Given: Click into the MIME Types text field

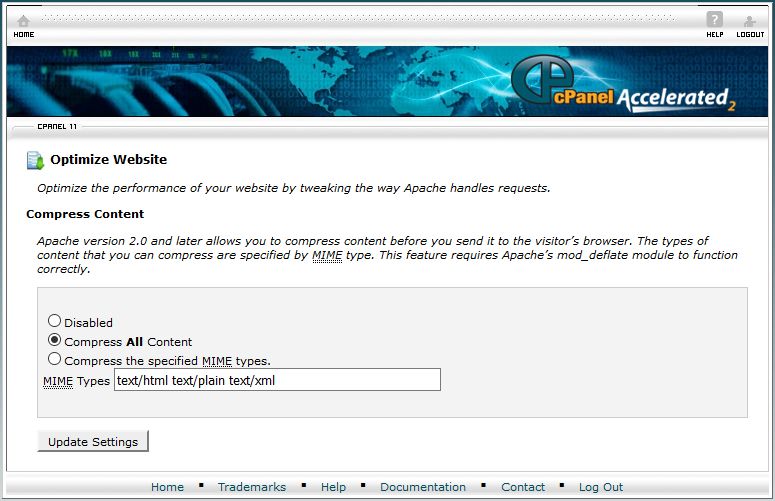Looking at the screenshot, I should [x=277, y=380].
